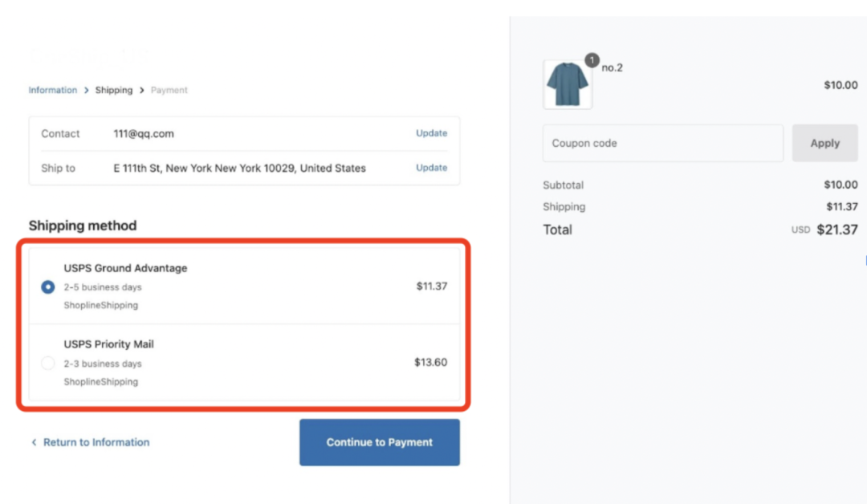Click the back chevron beside Return to Information
Screen dimensions: 867x504
[x=34, y=442]
